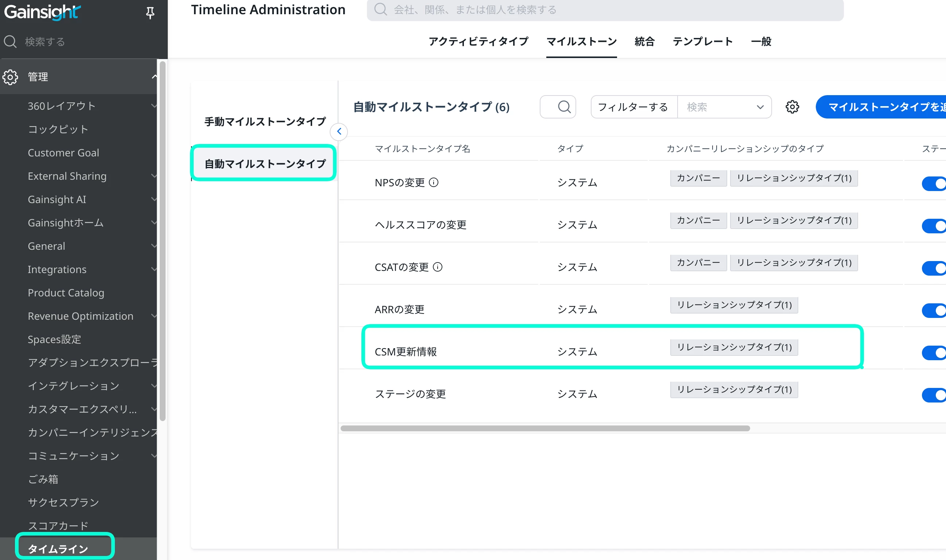946x560 pixels.
Task: Click the Gainsight logo
Action: (x=42, y=12)
